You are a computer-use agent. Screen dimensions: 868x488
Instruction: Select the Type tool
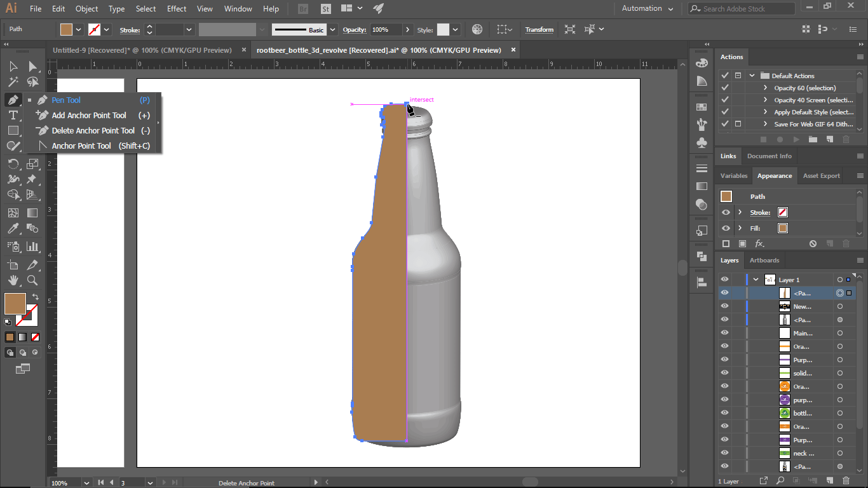(x=13, y=115)
